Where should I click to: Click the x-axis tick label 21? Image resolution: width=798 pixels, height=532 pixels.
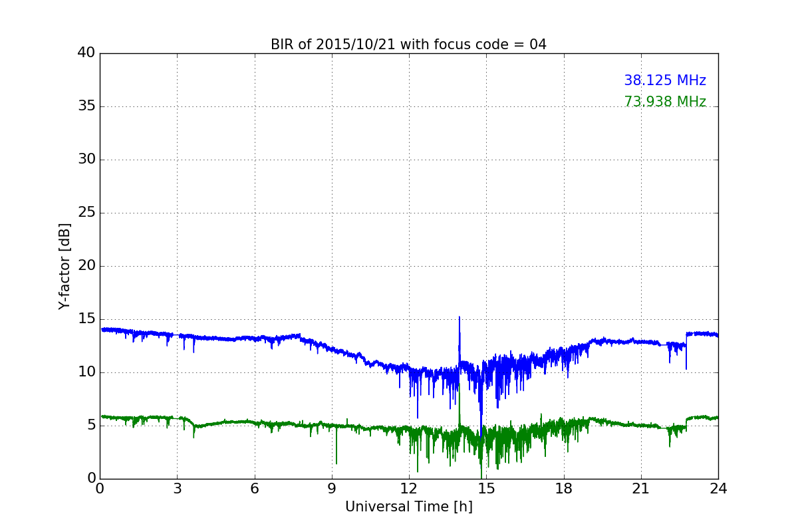(641, 489)
